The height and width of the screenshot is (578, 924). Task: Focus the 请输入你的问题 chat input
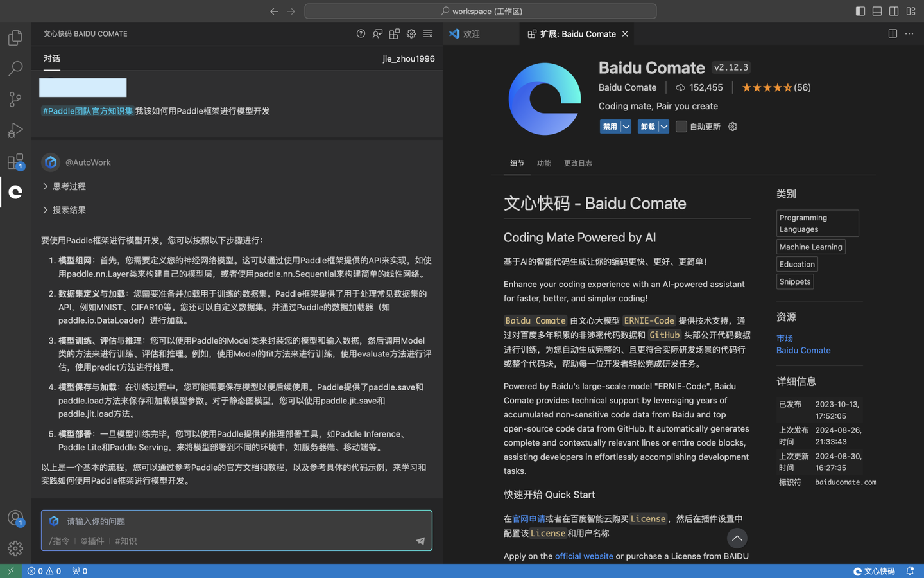(x=236, y=521)
